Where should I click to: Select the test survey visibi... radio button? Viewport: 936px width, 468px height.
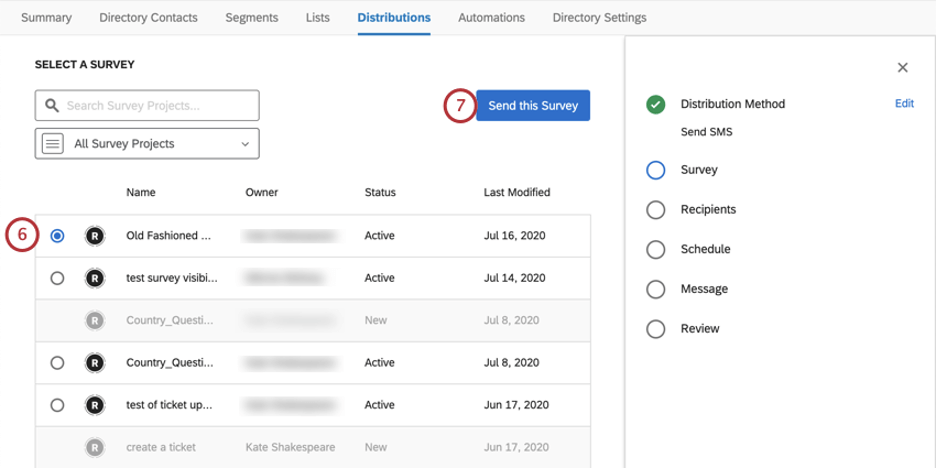coord(57,278)
